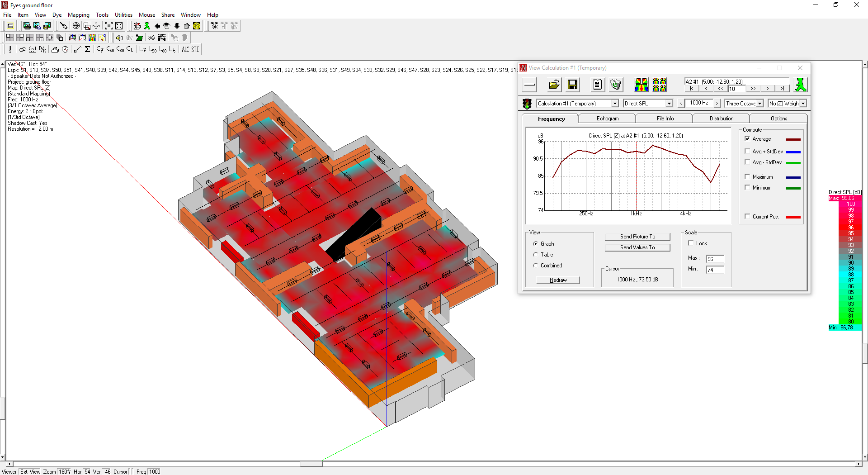Select the Table view radio button
Screen dimensions: 868x475
pos(536,255)
